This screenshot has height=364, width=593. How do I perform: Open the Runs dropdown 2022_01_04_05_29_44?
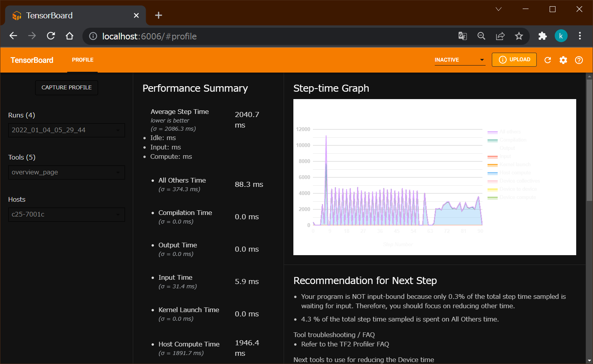pos(66,130)
